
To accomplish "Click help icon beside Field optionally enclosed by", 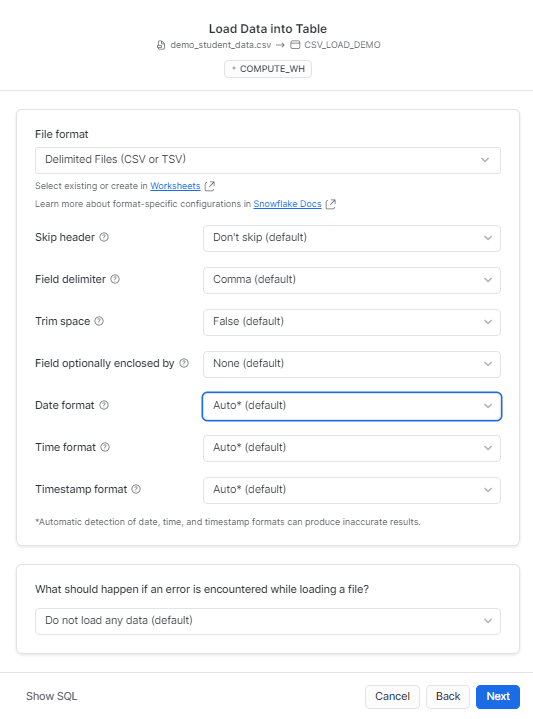I will coord(184,363).
